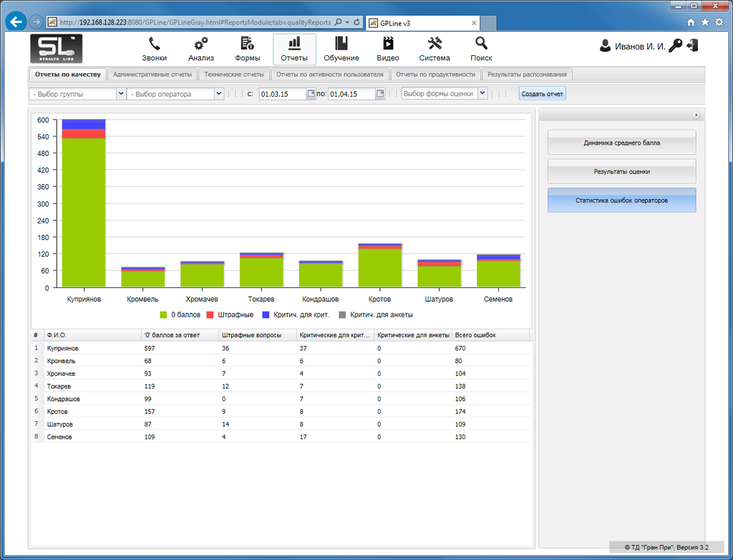The height and width of the screenshot is (560, 733).
Task: Open the Анализ gears icon
Action: coord(201,44)
